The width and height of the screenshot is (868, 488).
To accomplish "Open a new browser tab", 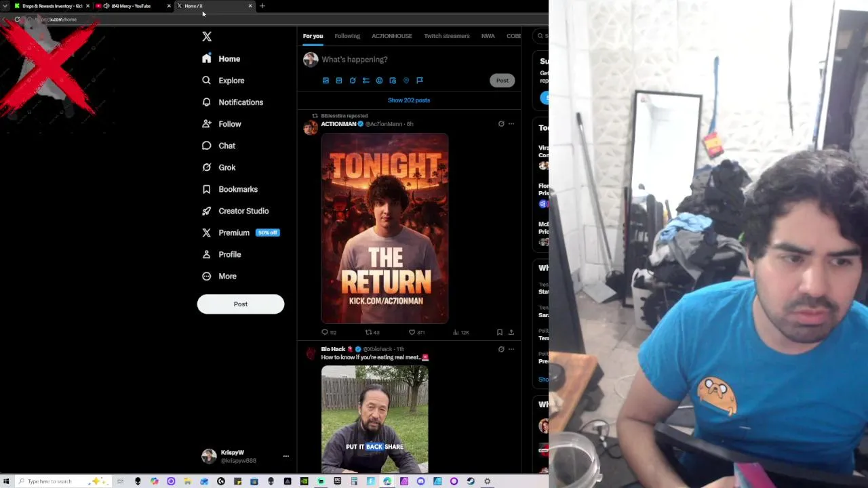I will (x=262, y=6).
